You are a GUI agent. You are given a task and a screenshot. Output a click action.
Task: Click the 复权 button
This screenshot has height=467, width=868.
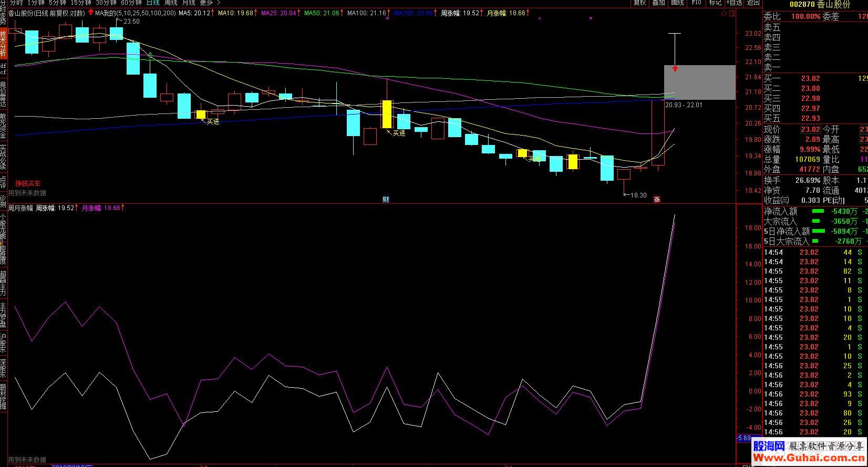pyautogui.click(x=639, y=3)
